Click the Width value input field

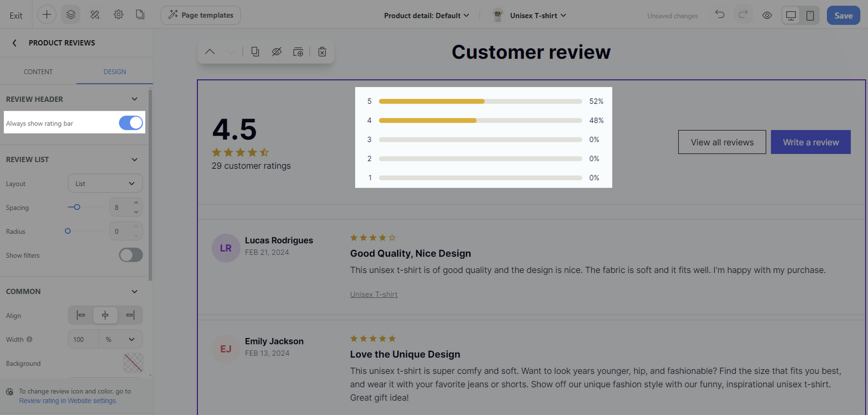coord(84,340)
